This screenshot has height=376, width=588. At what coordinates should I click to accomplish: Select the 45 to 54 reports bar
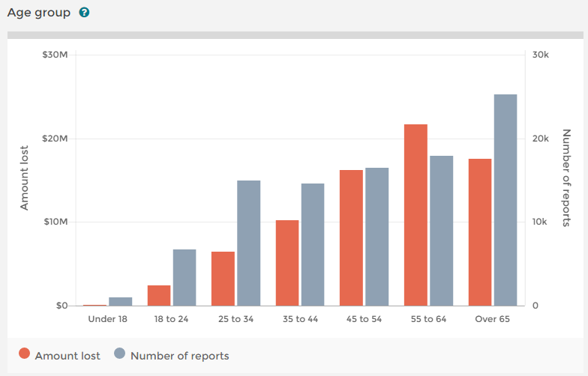[x=377, y=237]
